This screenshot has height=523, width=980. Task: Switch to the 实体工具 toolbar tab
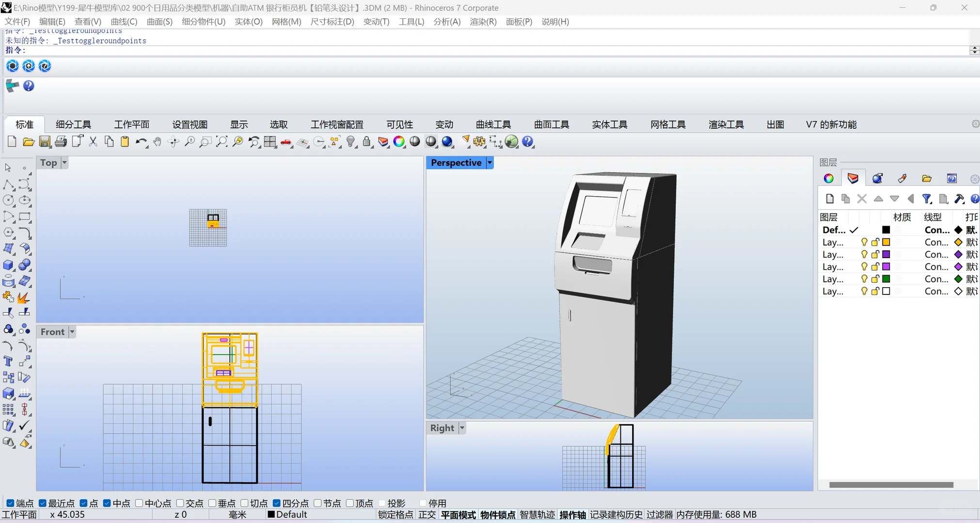click(x=609, y=124)
